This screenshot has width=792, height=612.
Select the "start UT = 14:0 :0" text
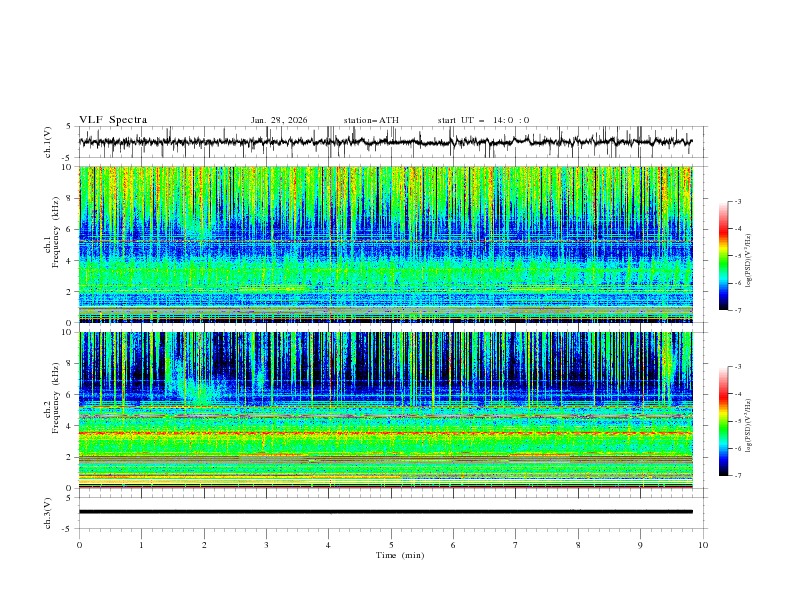point(483,120)
